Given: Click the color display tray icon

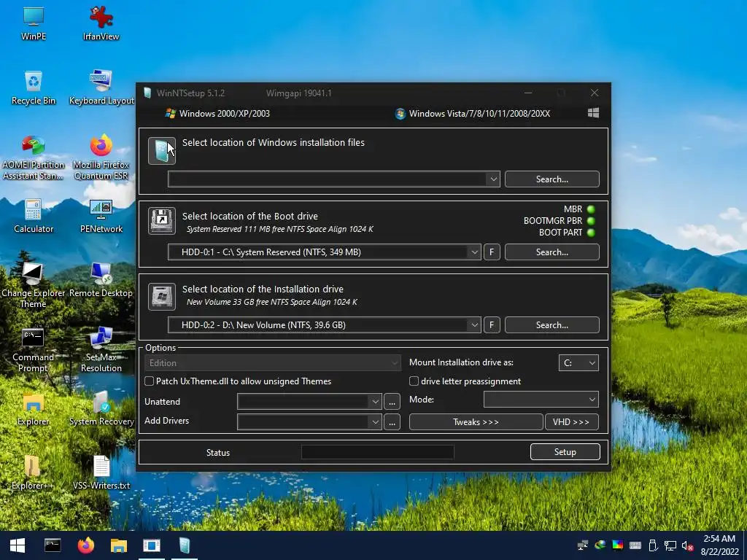Looking at the screenshot, I should click(x=617, y=545).
